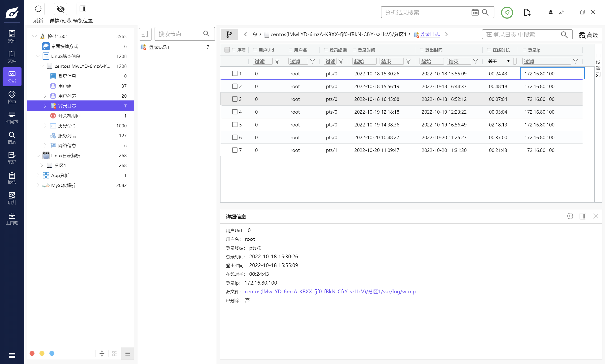Click the branch view icon before breadcrumb
This screenshot has width=605, height=364.
click(x=229, y=34)
